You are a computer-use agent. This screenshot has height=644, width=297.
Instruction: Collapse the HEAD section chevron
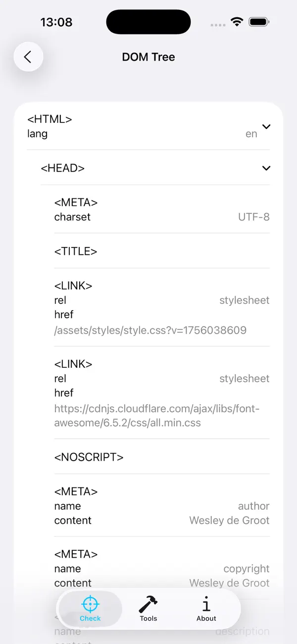click(266, 168)
